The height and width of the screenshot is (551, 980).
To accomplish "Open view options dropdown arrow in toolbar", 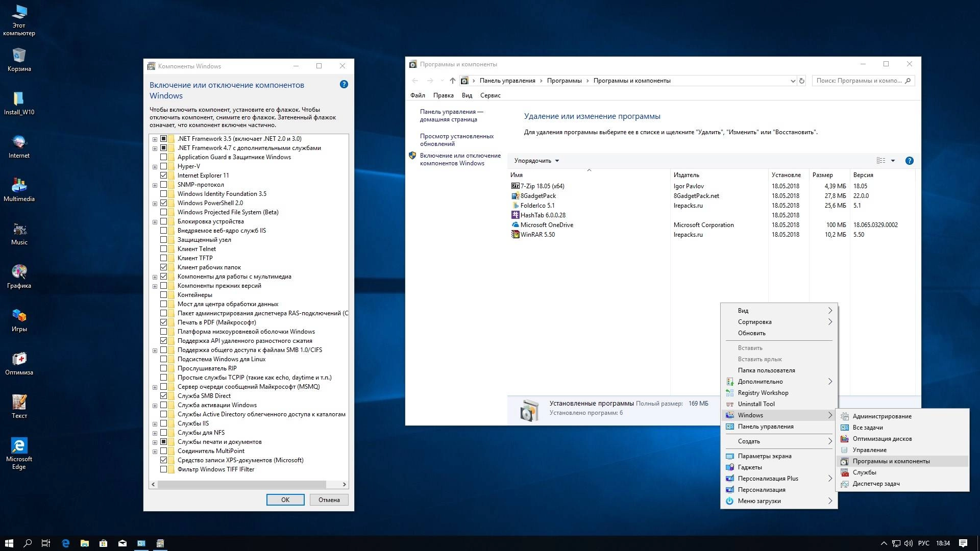I will [x=893, y=161].
